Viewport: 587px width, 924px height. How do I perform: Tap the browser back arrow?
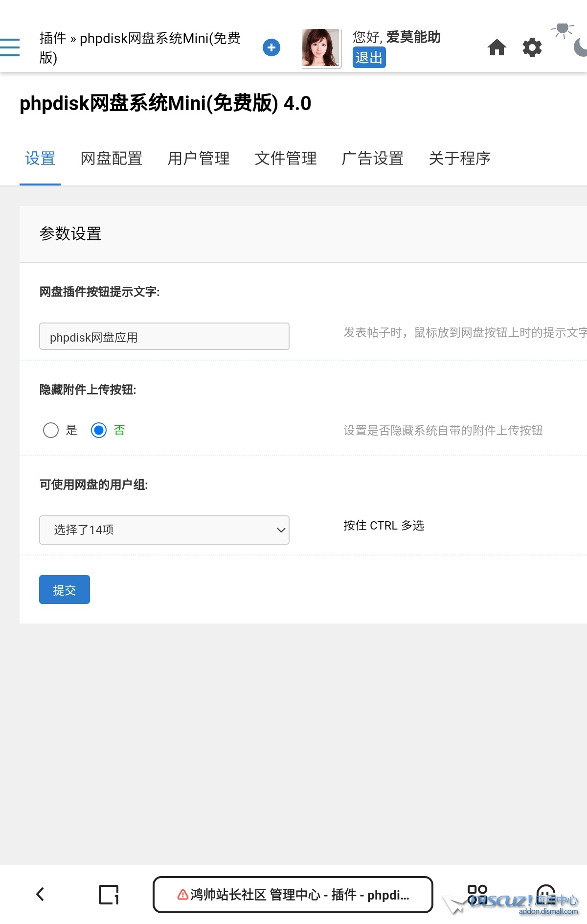(x=40, y=895)
